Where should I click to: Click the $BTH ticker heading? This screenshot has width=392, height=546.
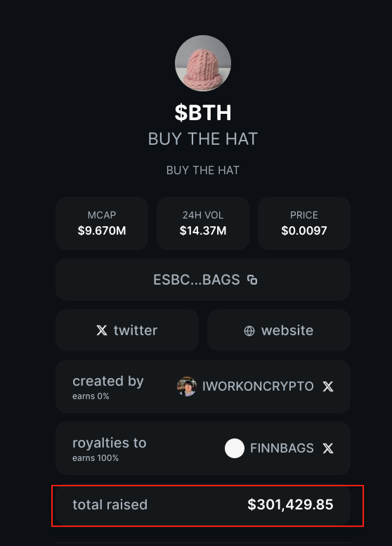[x=203, y=112]
